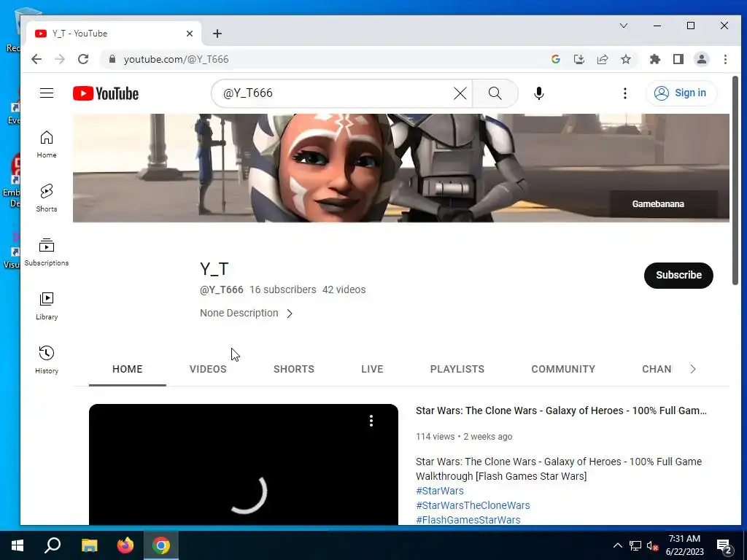Click the 16 subscribers text

point(283,289)
